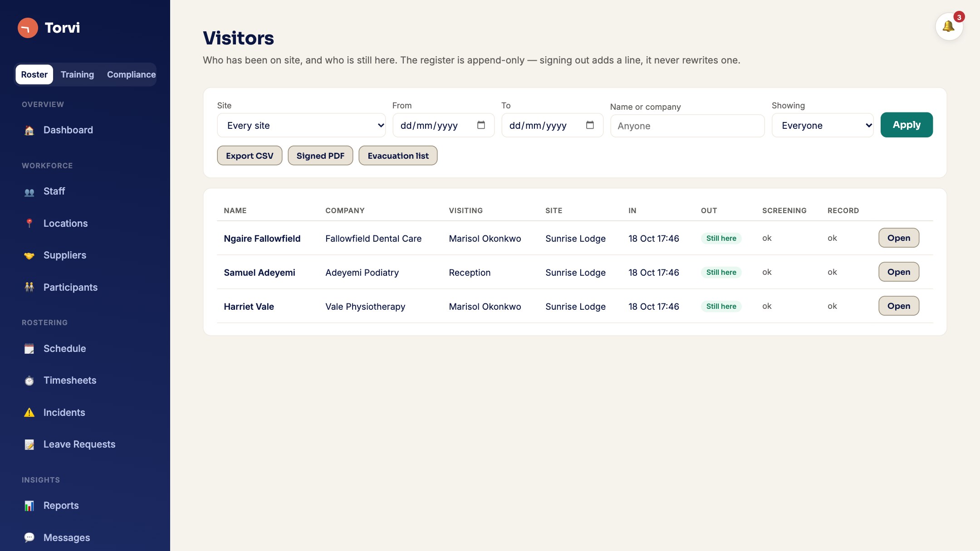Screen dimensions: 980x551
Task: Click the Staff people icon
Action: point(29,192)
